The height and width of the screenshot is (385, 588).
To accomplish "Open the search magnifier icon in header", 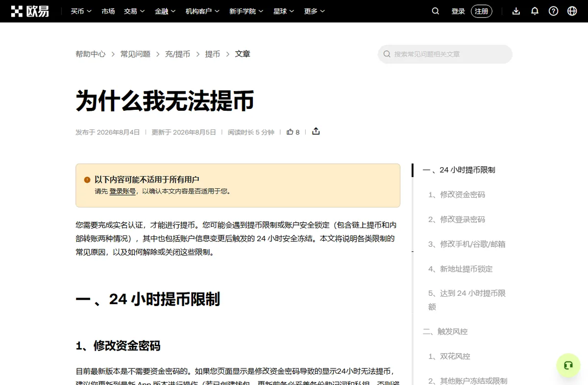I will tap(436, 11).
